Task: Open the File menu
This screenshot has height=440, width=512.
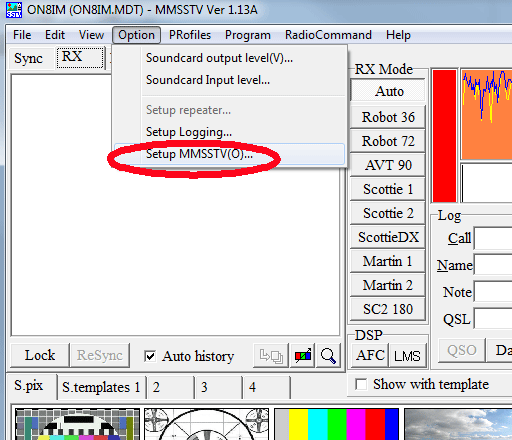Action: point(22,35)
